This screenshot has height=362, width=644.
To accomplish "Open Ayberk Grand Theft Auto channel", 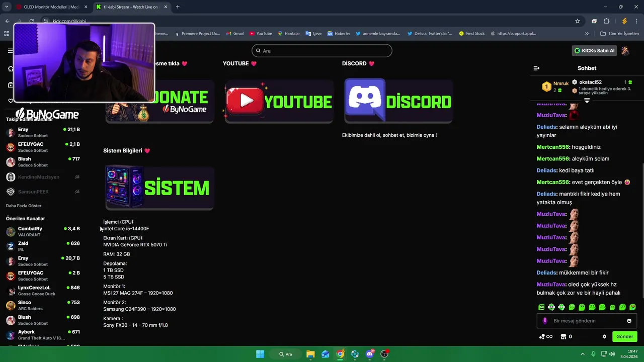I will point(43,335).
